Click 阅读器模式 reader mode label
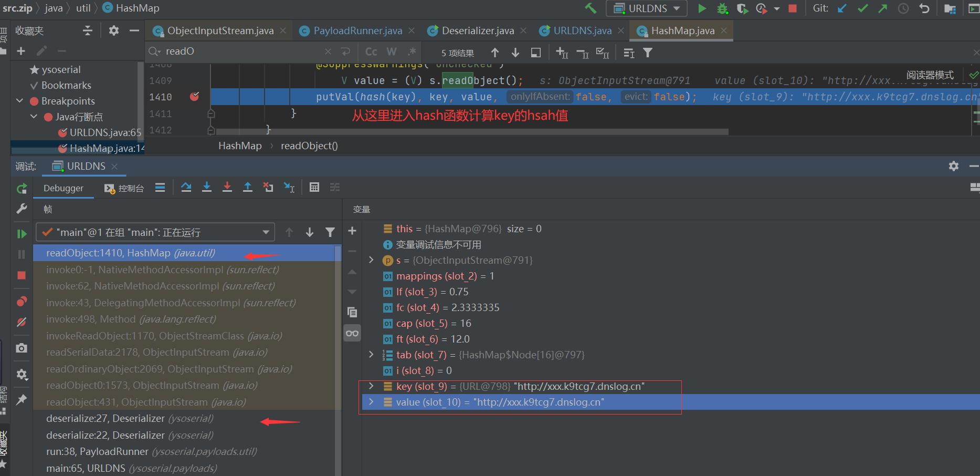This screenshot has width=980, height=476. click(930, 75)
